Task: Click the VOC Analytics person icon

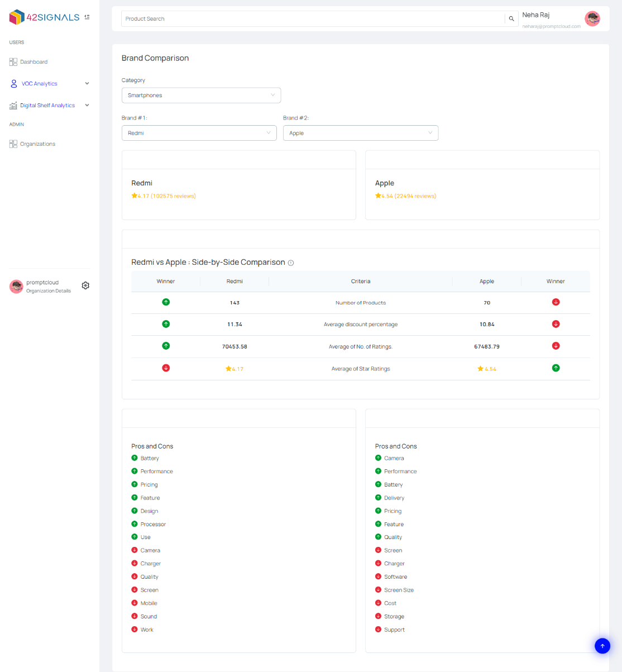Action: point(14,84)
